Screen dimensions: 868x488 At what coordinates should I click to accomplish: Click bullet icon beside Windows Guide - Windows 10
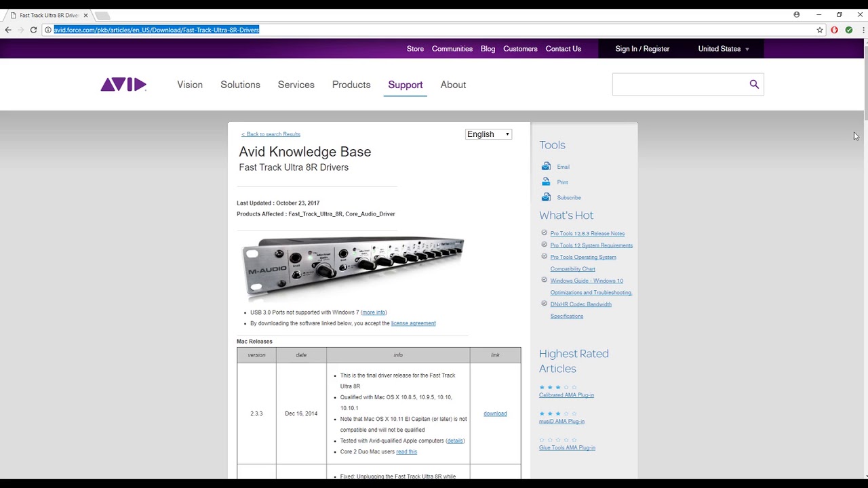[544, 279]
